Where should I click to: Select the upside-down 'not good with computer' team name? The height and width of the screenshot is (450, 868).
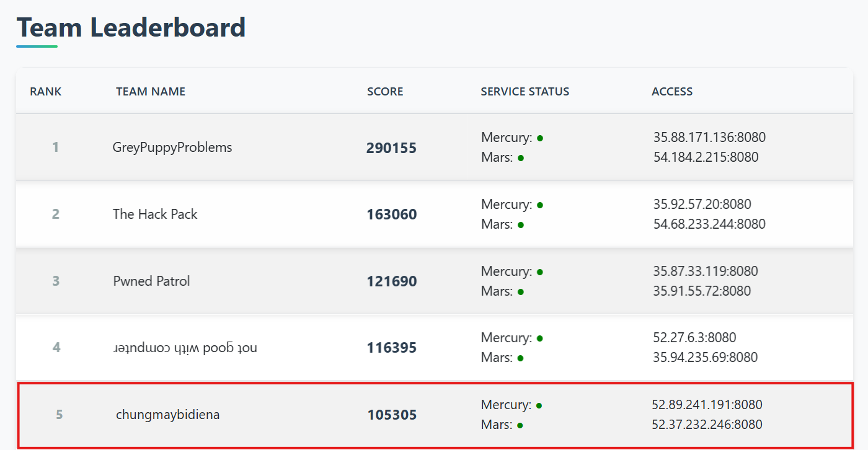click(185, 348)
